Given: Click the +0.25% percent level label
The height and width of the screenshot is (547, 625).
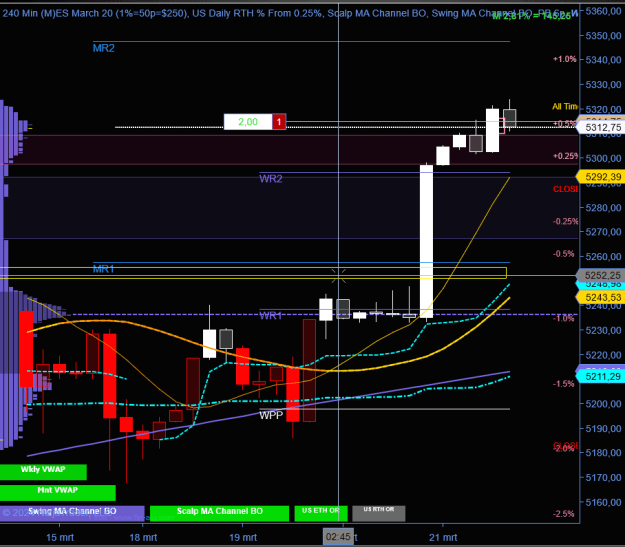Looking at the screenshot, I should pyautogui.click(x=565, y=156).
